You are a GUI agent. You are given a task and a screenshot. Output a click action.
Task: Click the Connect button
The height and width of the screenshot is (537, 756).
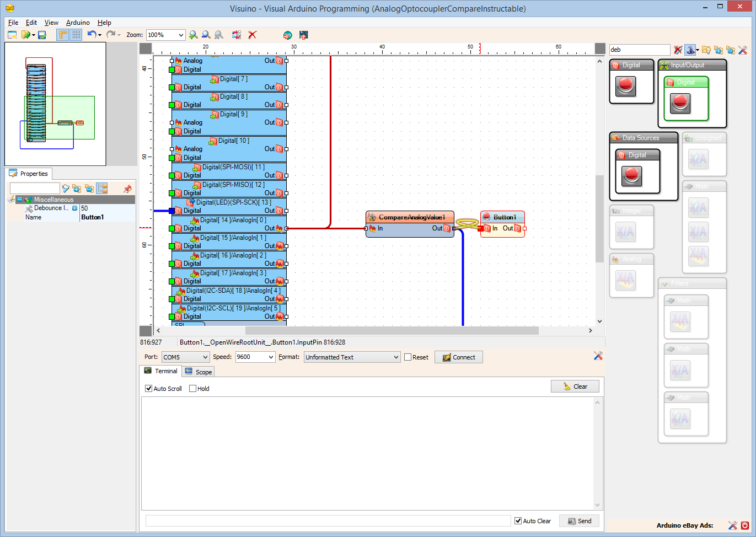[458, 357]
